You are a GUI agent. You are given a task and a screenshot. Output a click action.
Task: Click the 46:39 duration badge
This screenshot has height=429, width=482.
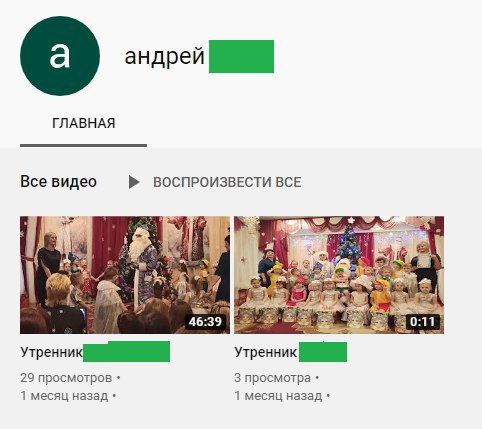click(x=205, y=322)
